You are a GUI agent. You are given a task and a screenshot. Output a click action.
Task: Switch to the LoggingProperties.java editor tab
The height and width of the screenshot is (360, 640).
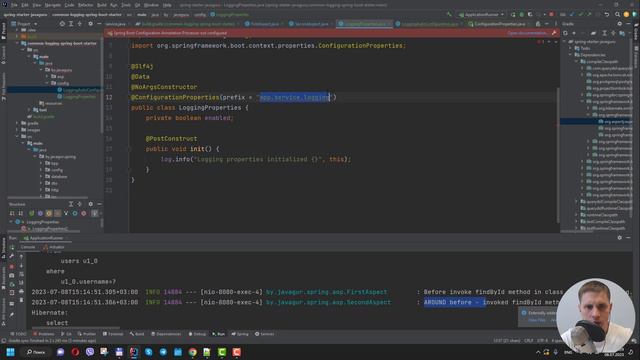pos(364,24)
